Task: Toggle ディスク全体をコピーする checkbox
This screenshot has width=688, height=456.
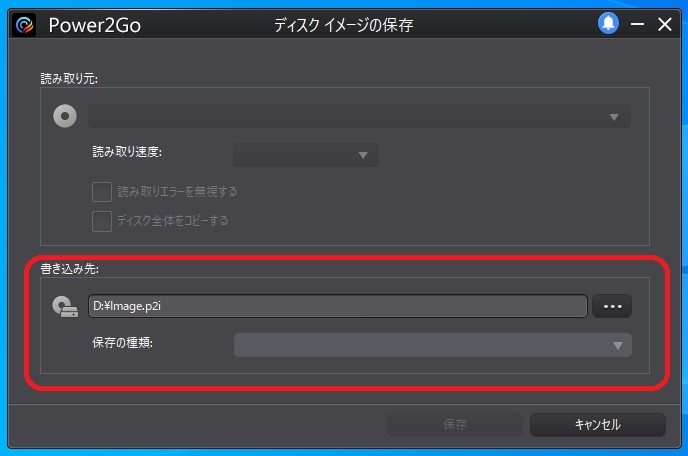Action: click(102, 221)
